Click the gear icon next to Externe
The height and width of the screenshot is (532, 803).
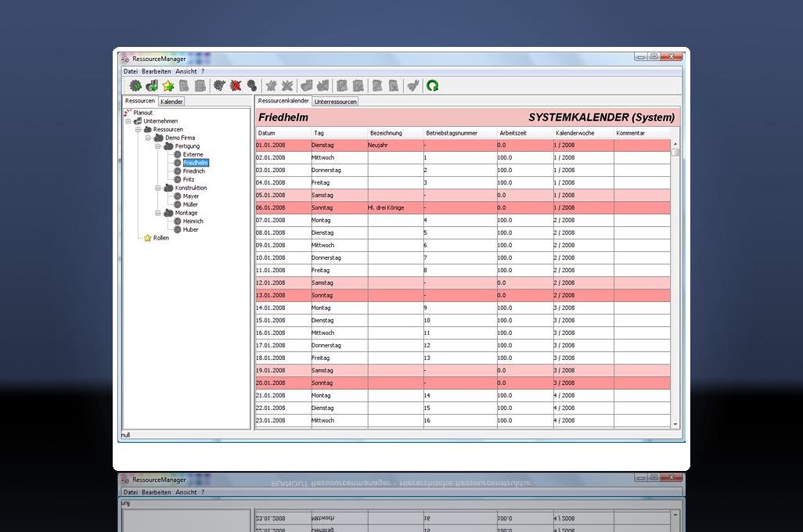pyautogui.click(x=177, y=154)
